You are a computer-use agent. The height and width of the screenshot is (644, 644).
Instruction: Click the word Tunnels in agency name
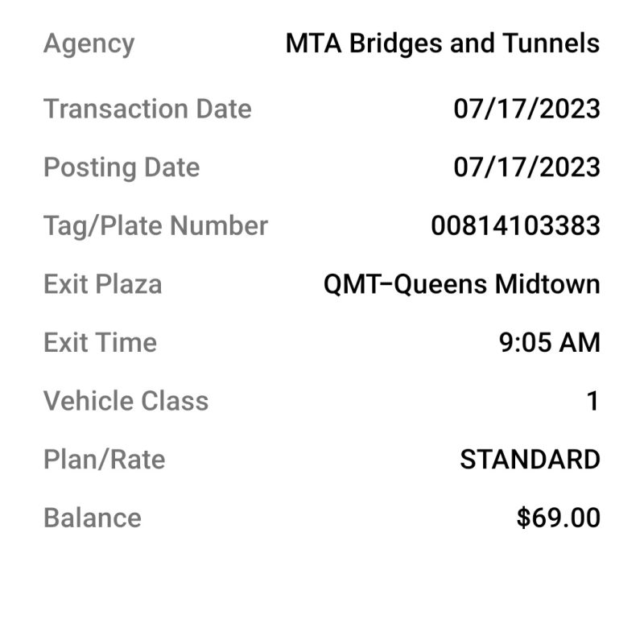tap(551, 43)
